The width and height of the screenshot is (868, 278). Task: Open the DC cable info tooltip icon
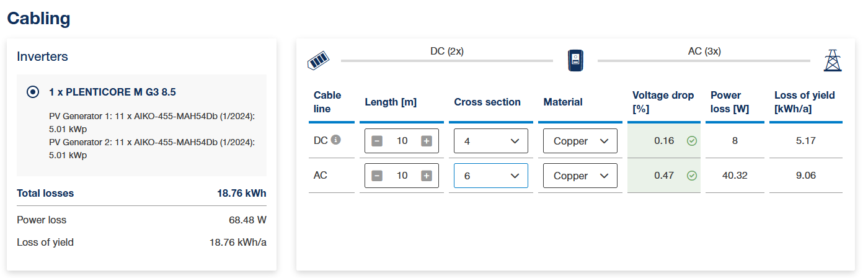tap(336, 140)
